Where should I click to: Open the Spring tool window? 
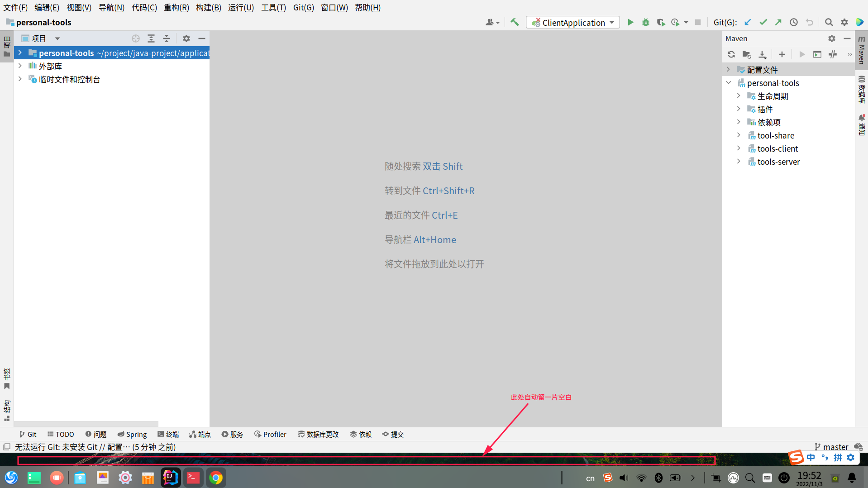coord(132,434)
